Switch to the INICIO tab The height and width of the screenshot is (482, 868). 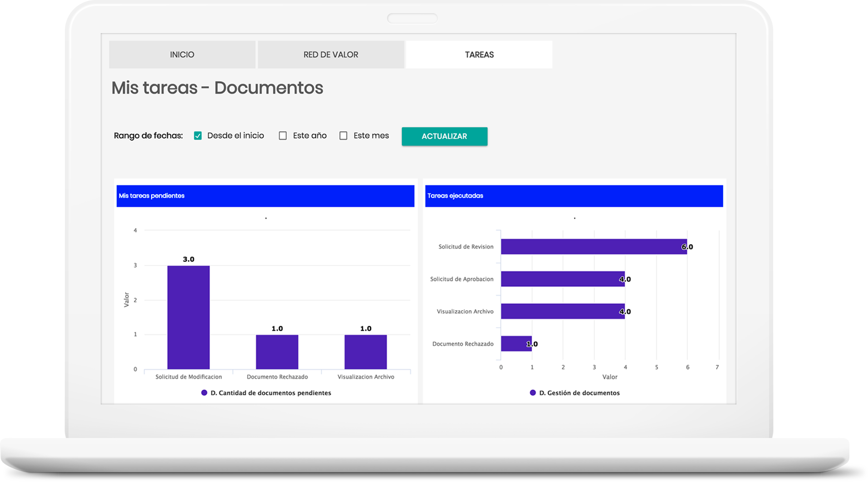click(x=182, y=54)
